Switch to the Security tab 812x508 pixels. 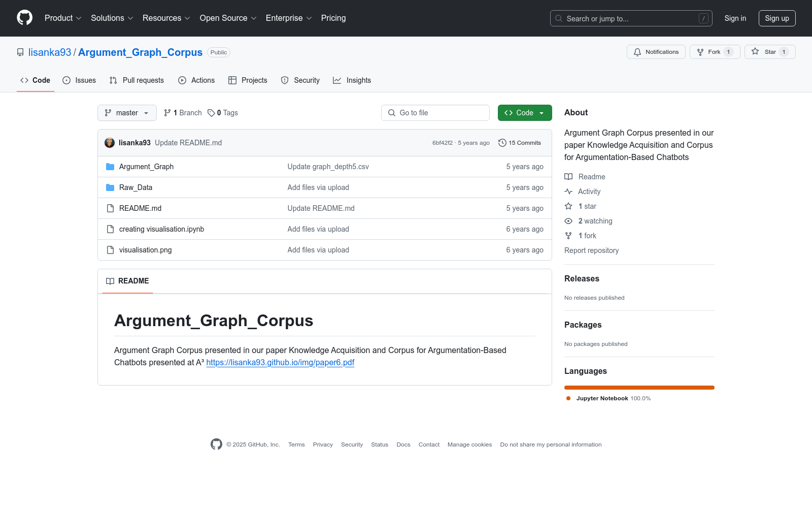point(300,80)
